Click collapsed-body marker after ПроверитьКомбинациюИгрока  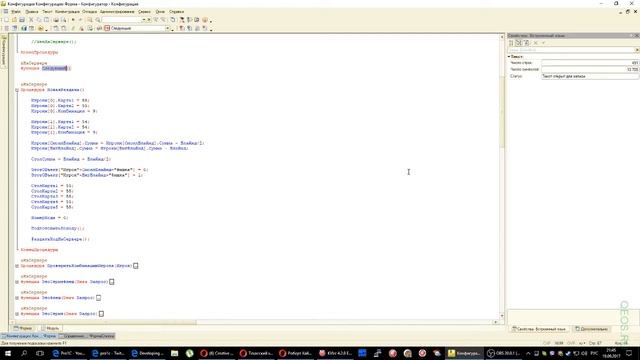tap(136, 266)
